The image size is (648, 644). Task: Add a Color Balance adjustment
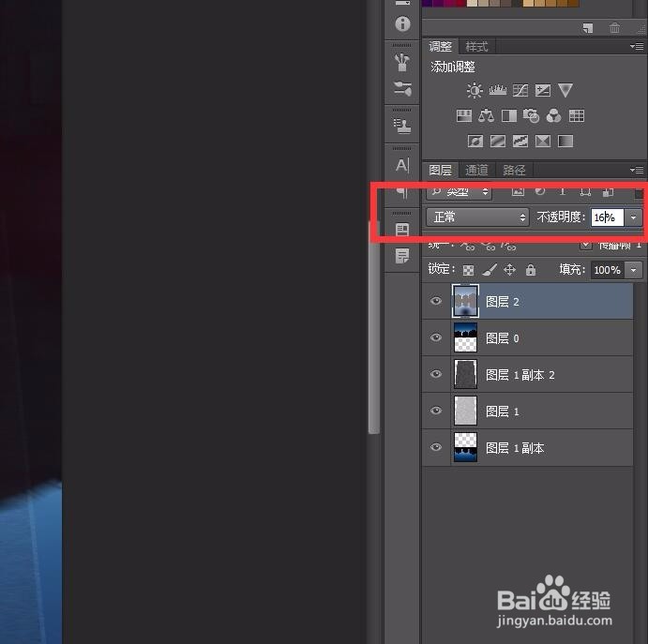pyautogui.click(x=486, y=115)
